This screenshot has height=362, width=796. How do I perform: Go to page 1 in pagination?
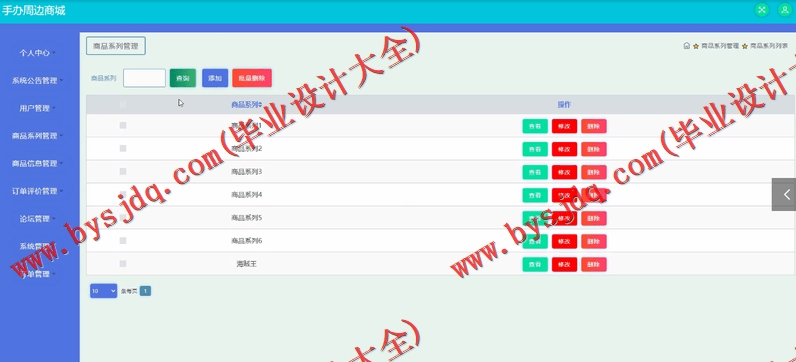pos(145,291)
